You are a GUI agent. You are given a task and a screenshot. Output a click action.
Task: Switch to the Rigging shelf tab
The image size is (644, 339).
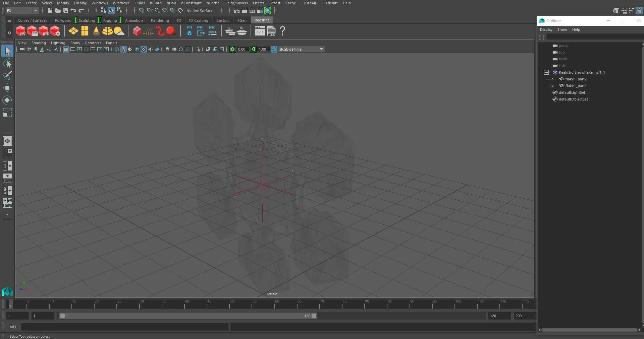click(x=110, y=20)
